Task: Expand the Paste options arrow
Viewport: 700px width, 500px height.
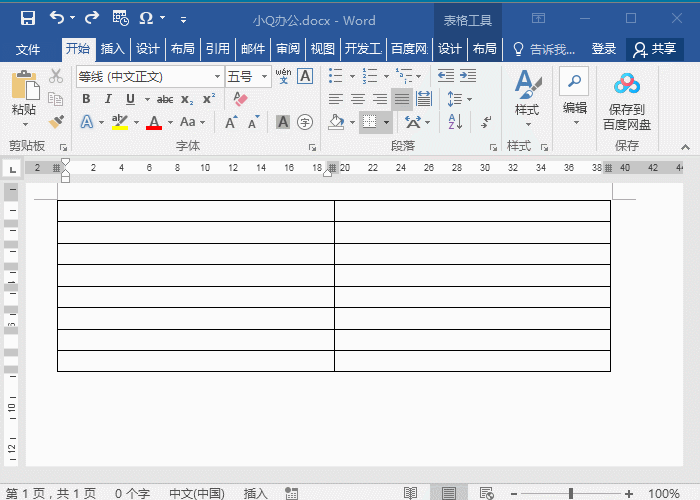Action: click(x=25, y=125)
